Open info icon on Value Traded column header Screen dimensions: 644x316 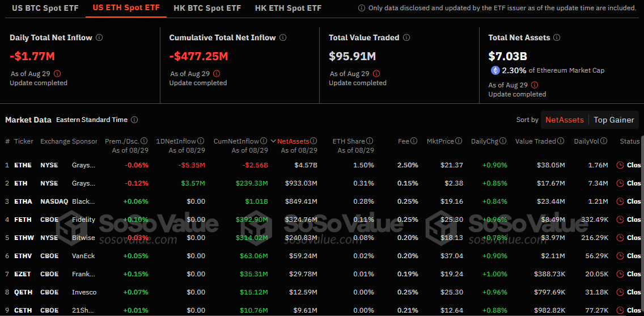(561, 141)
